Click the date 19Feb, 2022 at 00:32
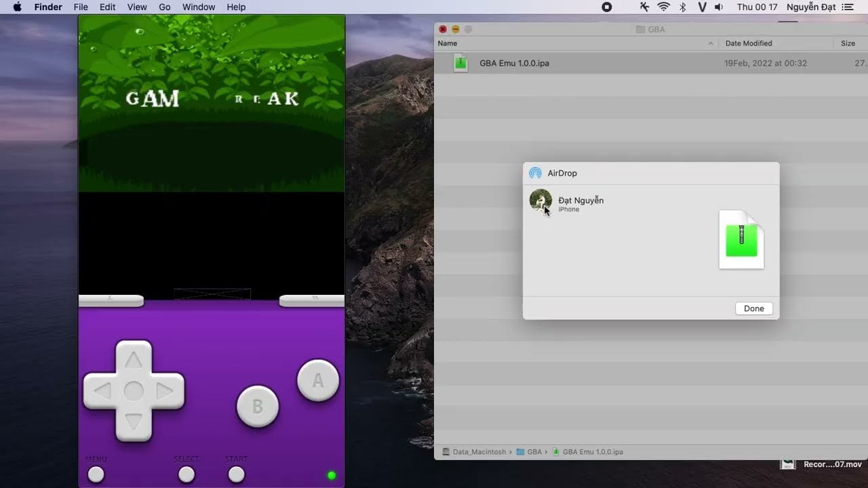Image resolution: width=868 pixels, height=488 pixels. (766, 63)
